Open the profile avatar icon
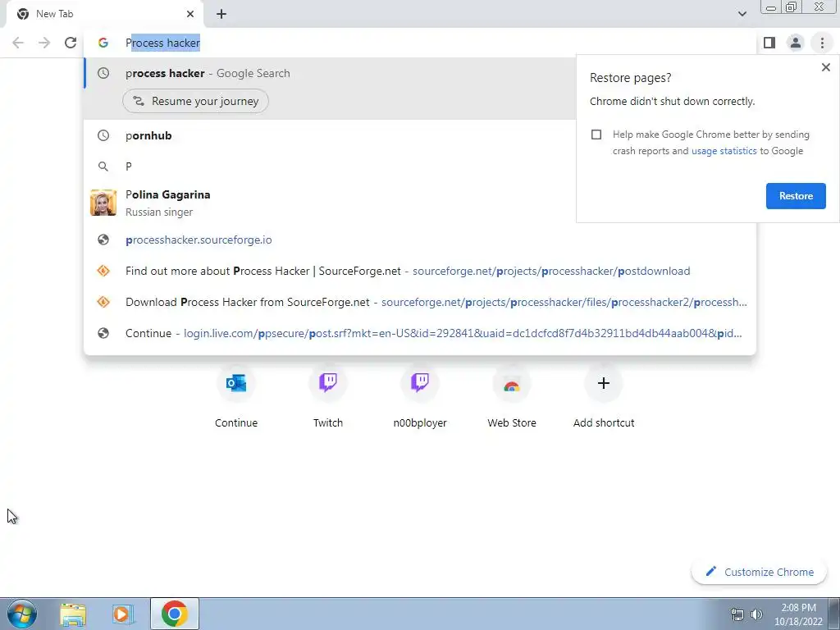This screenshot has height=630, width=840. pos(796,43)
